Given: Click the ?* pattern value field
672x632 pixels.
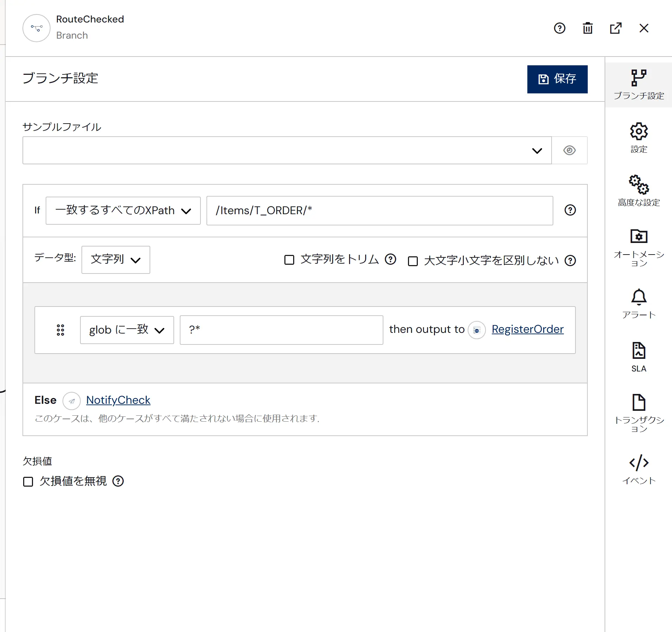Looking at the screenshot, I should pos(281,330).
